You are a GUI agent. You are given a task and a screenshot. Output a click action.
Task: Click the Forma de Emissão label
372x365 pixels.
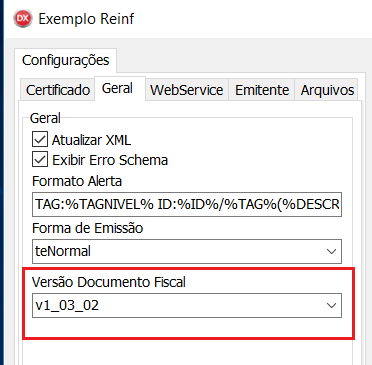(x=88, y=228)
